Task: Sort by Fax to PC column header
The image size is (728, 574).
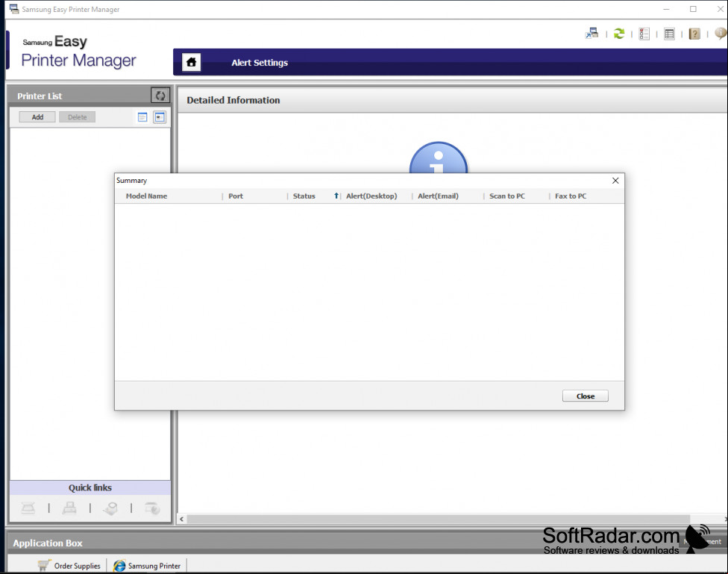Action: tap(571, 196)
